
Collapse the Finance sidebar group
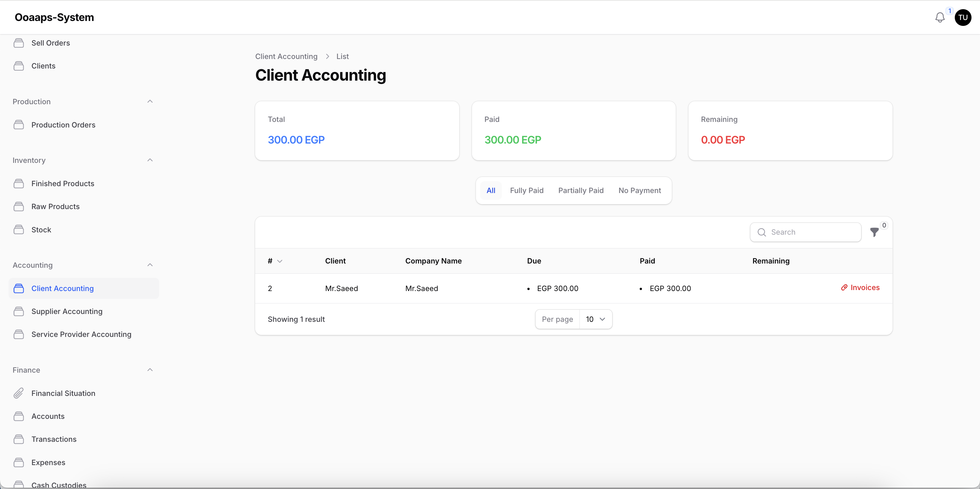[150, 370]
